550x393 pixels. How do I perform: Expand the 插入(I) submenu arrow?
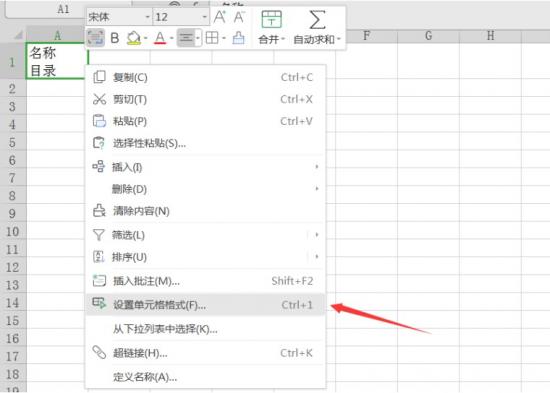317,167
